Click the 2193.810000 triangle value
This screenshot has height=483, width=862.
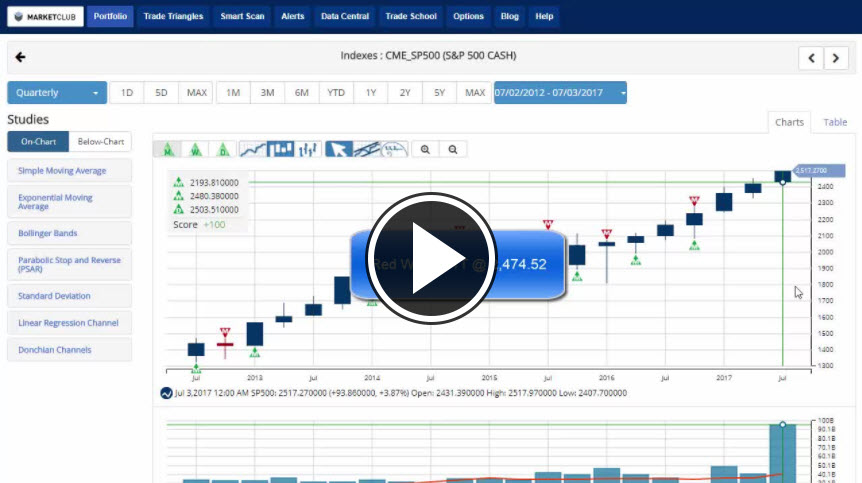214,182
